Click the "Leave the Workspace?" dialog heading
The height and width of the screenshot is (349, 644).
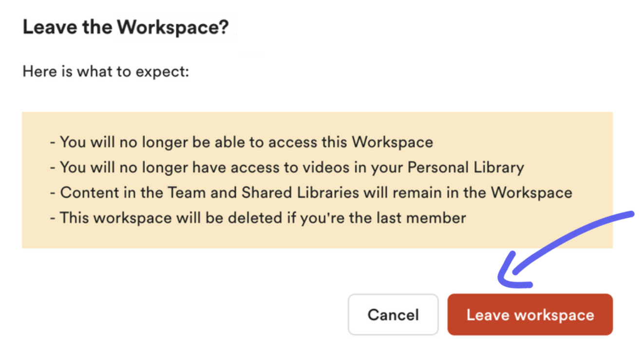(x=126, y=27)
